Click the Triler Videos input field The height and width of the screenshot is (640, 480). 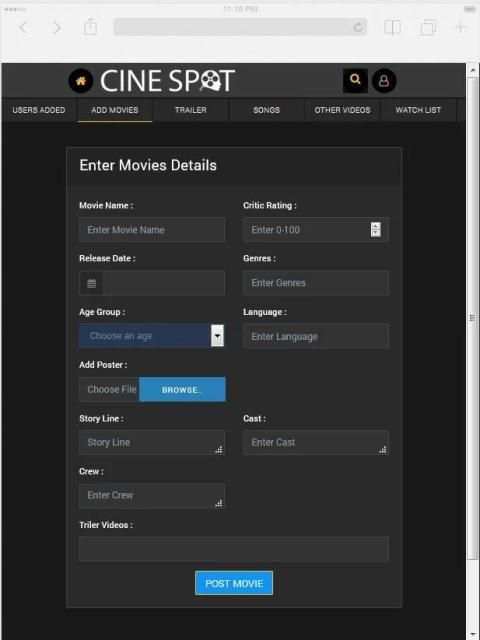click(x=234, y=549)
